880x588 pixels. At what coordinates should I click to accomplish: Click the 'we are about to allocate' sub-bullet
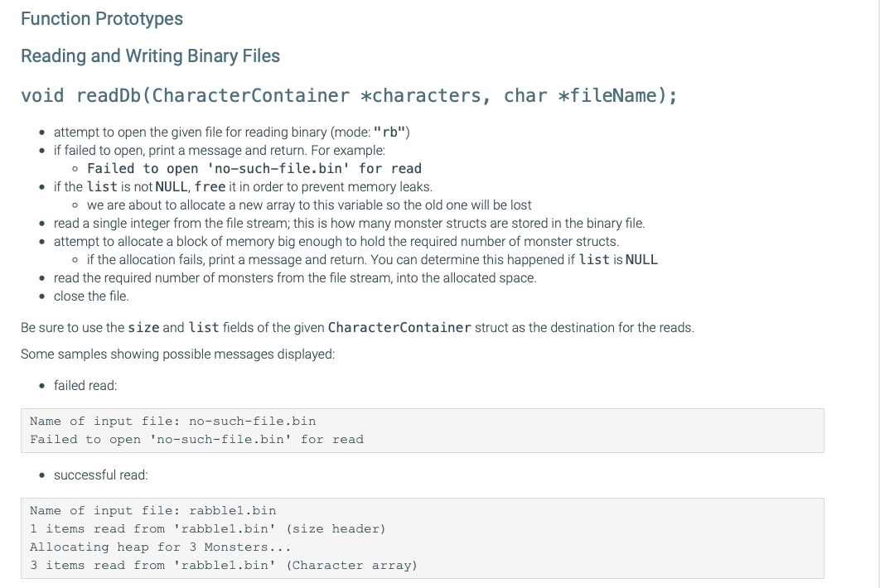pyautogui.click(x=308, y=205)
